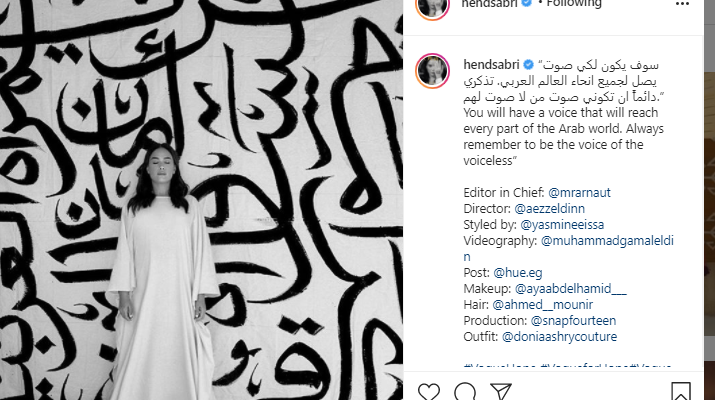Visit @aezzeldinn director profile
715x400 pixels.
pos(549,208)
